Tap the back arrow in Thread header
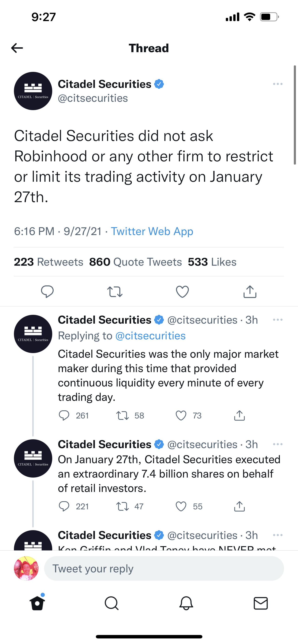 click(x=17, y=48)
